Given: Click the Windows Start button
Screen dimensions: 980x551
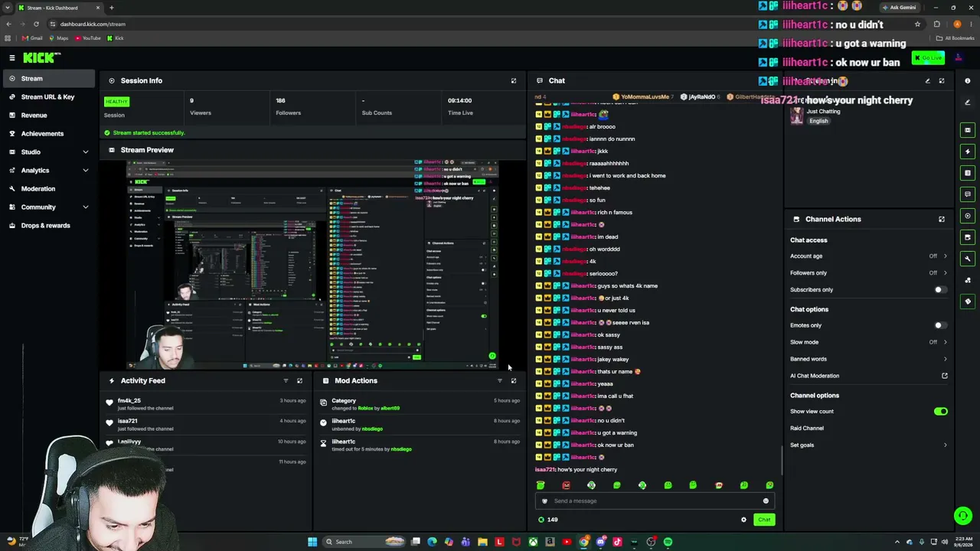Looking at the screenshot, I should [312, 542].
